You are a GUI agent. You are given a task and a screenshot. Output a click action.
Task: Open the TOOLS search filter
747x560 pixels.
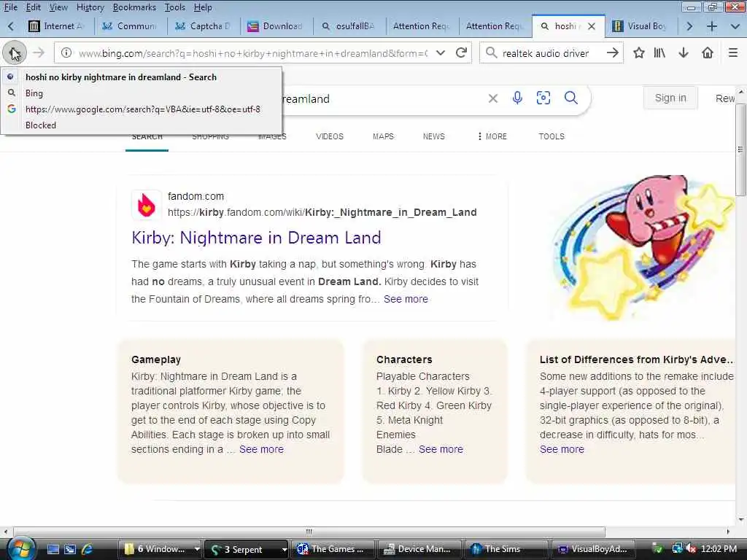(x=551, y=136)
